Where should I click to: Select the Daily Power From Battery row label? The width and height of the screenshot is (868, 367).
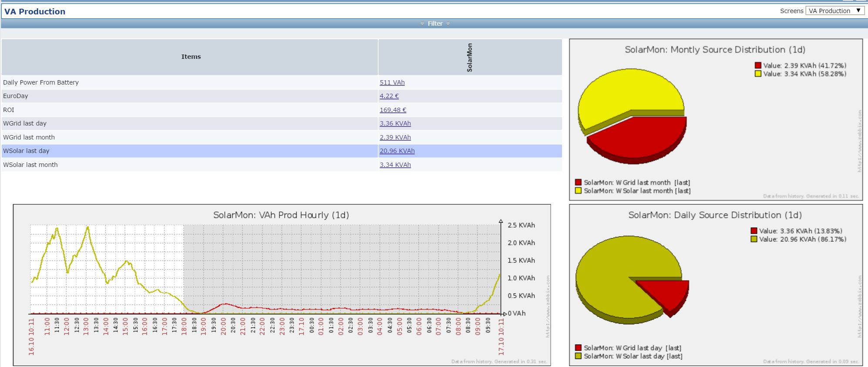(x=41, y=82)
